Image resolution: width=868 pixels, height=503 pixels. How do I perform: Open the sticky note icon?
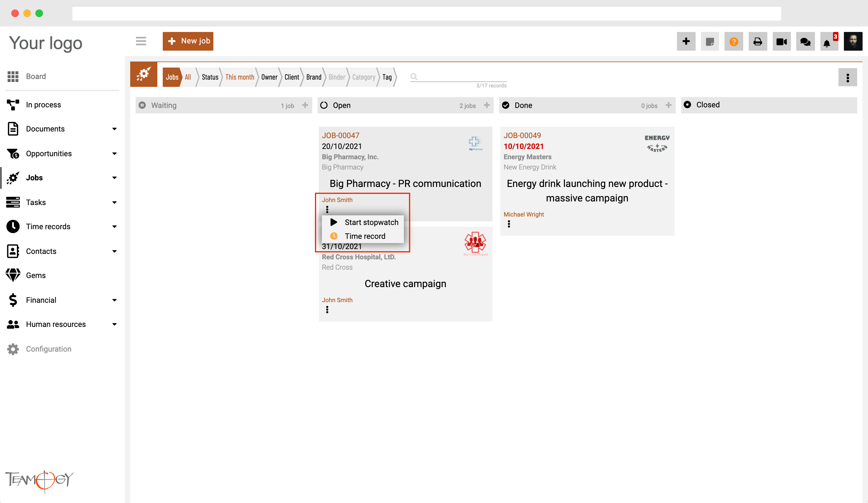(x=710, y=41)
